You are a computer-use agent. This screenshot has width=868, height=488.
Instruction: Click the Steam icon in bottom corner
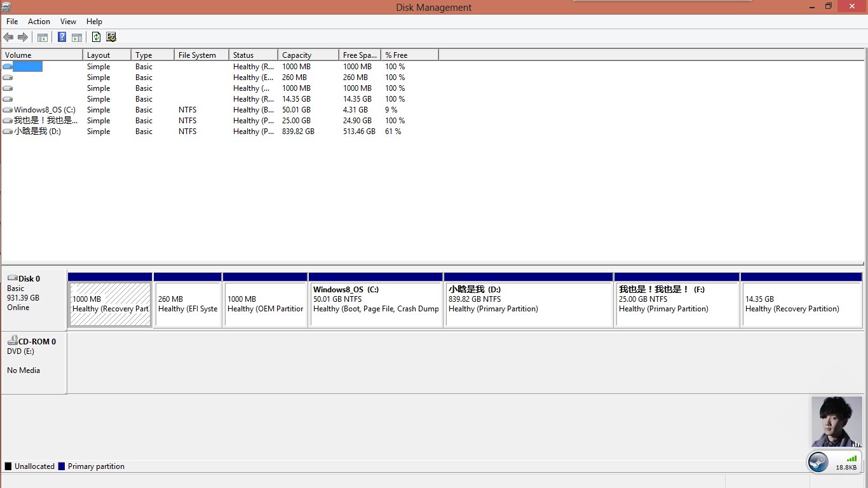tap(818, 462)
